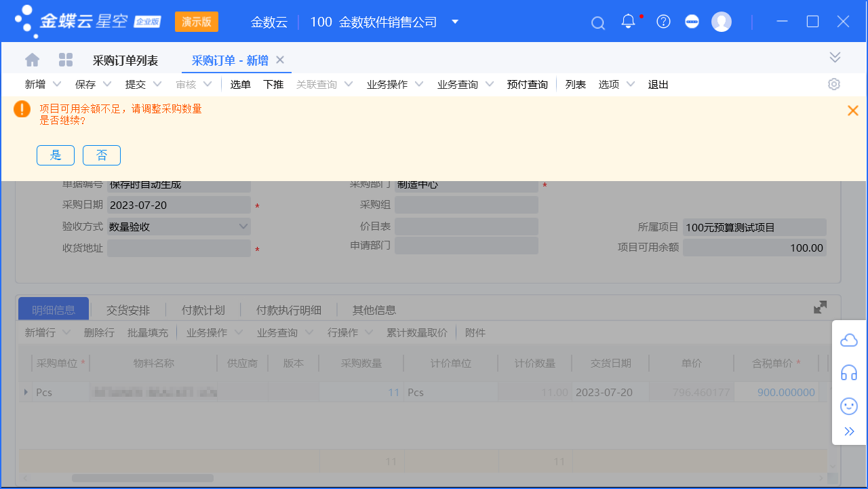Viewport: 868px width, 489px height.
Task: Expand the 选项 dropdown
Action: click(631, 84)
